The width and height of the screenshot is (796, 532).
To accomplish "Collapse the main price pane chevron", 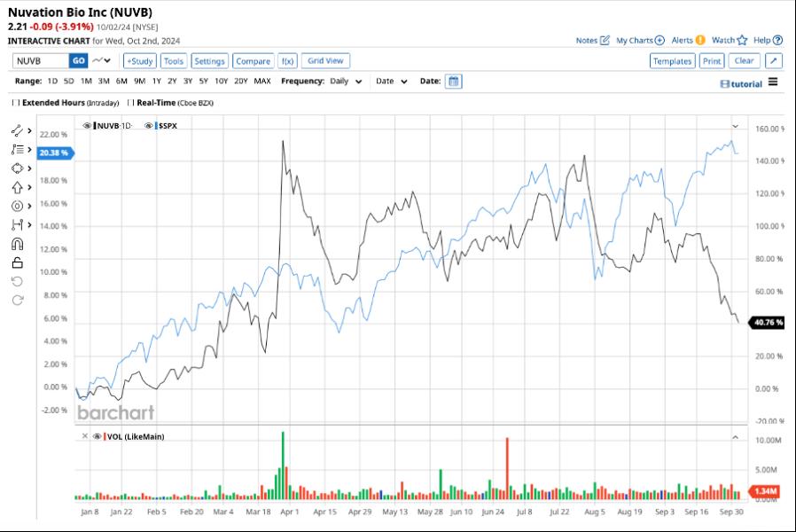I will [735, 126].
